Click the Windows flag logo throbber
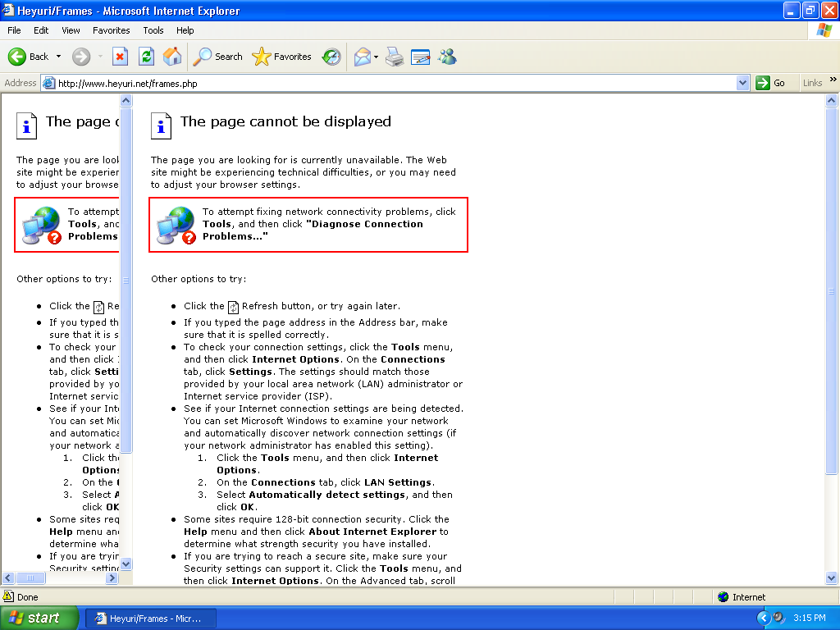The height and width of the screenshot is (630, 840). click(x=824, y=30)
